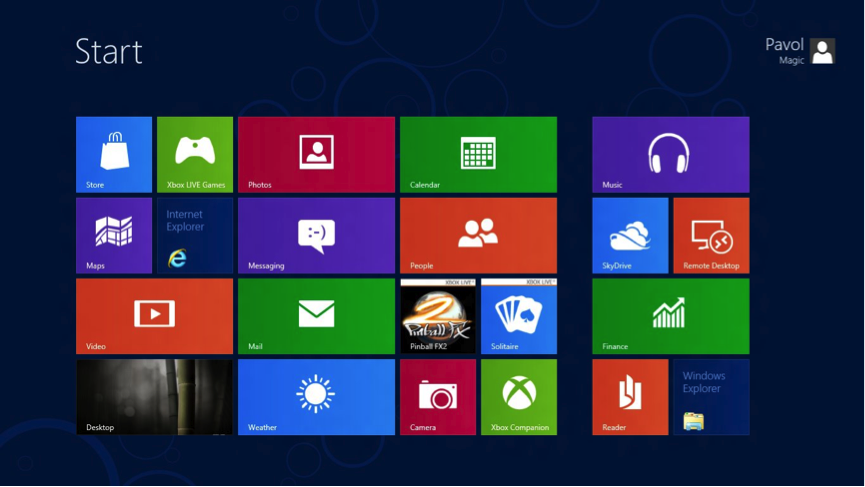Open the Maps tile
The image size is (865, 487).
(114, 235)
